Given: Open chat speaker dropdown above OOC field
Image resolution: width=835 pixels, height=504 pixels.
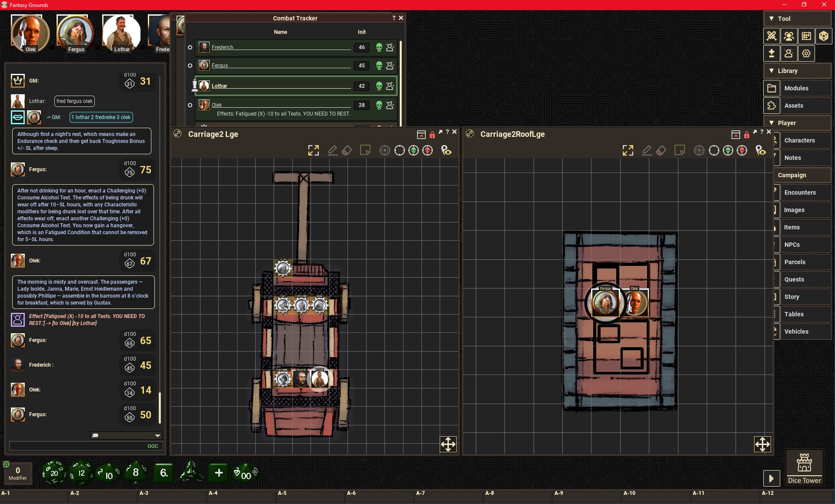Looking at the screenshot, I should (126, 435).
